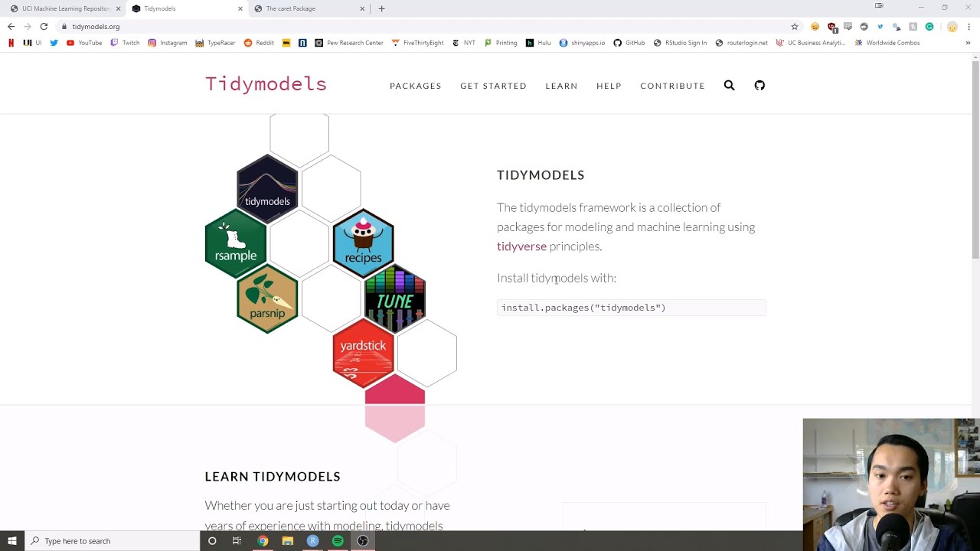Open the Grammarly extension icon
The image size is (980, 551).
click(929, 26)
